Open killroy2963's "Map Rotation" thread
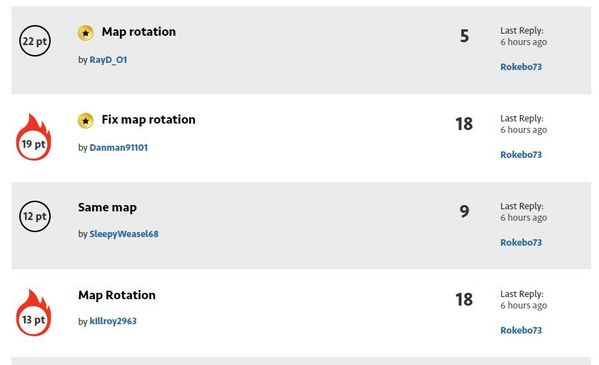 click(x=117, y=295)
